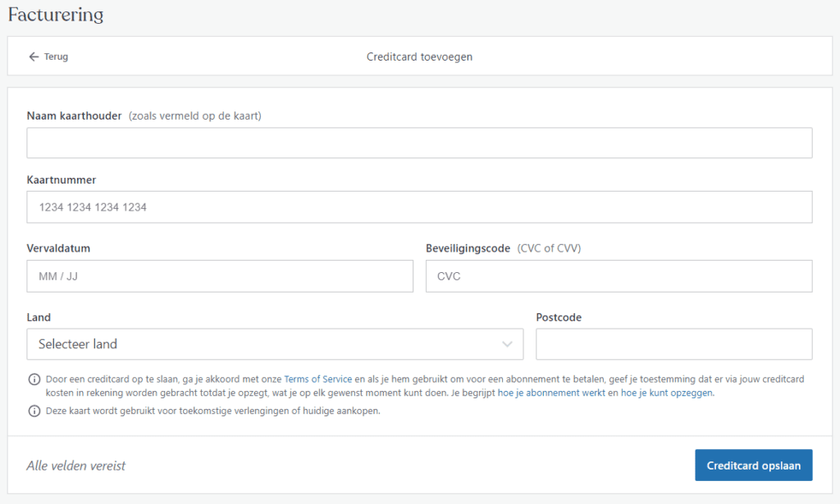Screen dimensions: 840x504
Task: Save card with Creditcard opslaan button
Action: 754,465
